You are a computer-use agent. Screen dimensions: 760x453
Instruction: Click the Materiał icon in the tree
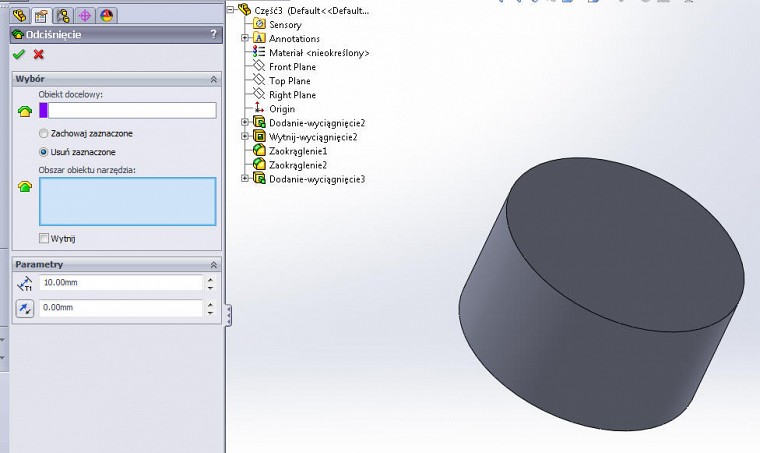coord(259,51)
